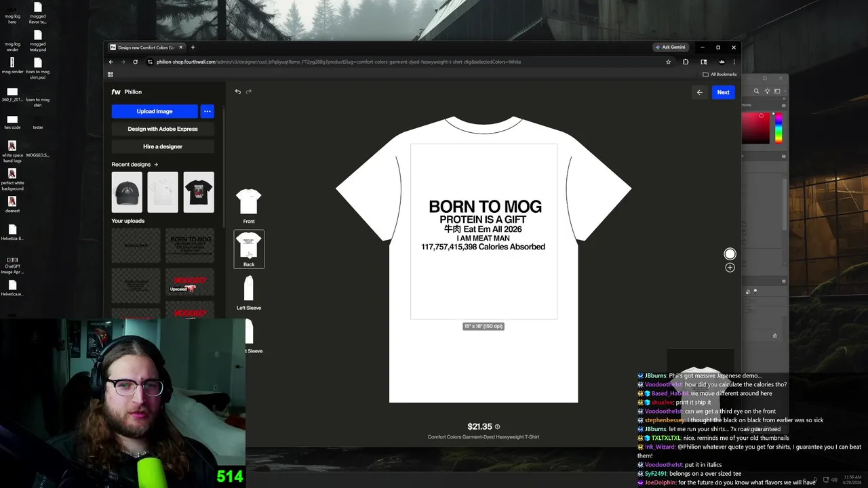Switch to the Left Sleeve view
Screen dimensions: 868x488
(x=249, y=292)
